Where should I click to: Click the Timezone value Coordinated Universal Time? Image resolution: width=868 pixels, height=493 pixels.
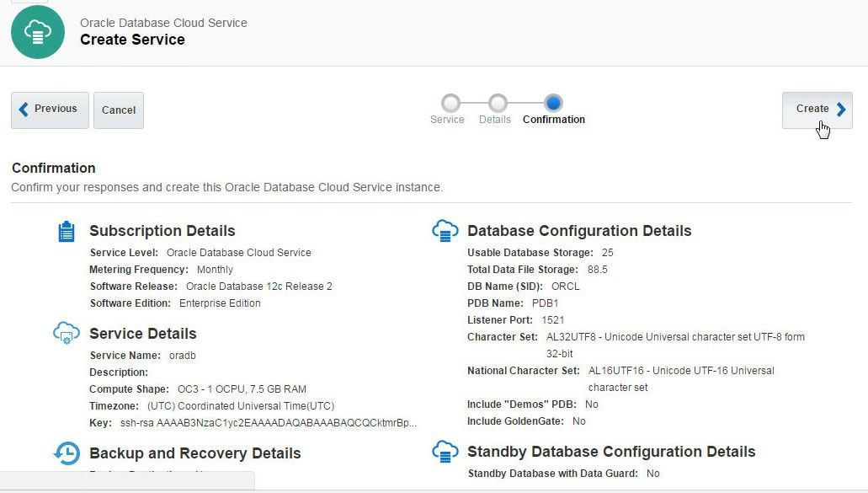(241, 406)
